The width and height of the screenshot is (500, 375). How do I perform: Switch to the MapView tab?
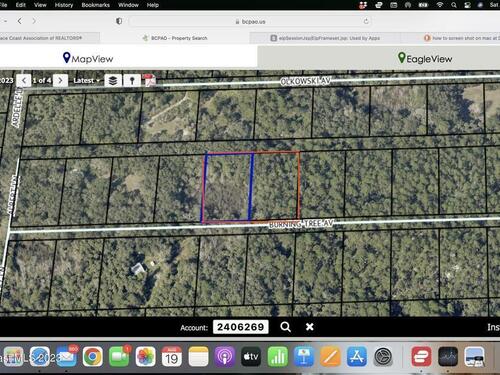[88, 59]
